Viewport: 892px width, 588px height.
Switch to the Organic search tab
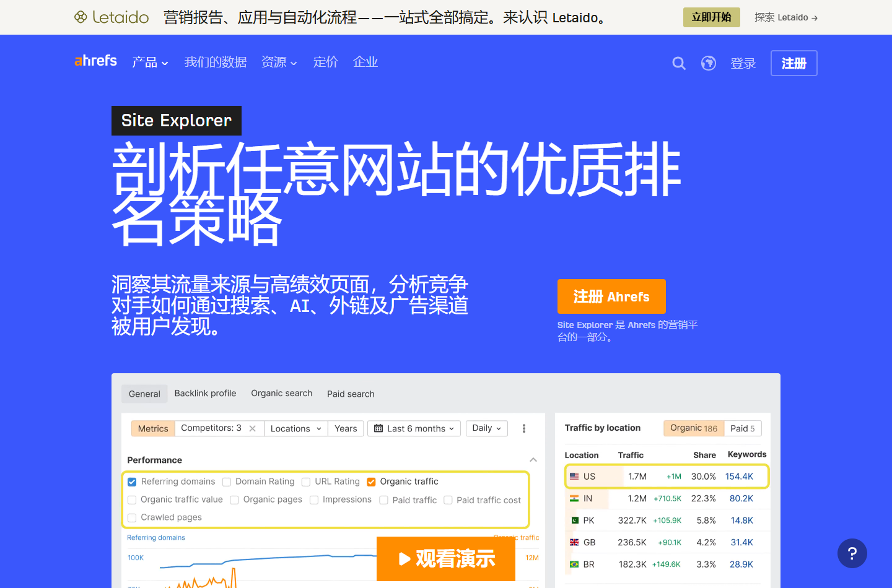click(x=282, y=394)
